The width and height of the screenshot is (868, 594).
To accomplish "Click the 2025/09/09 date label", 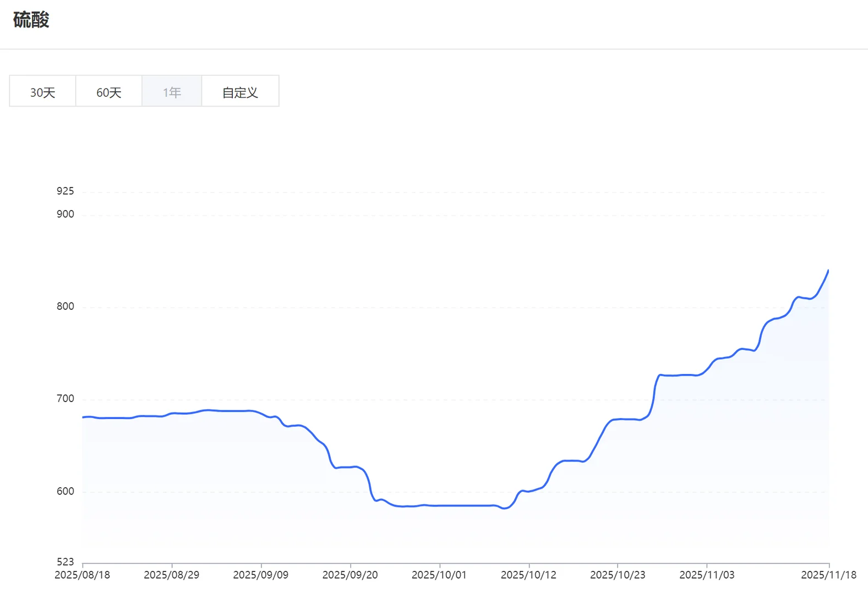I will point(260,575).
